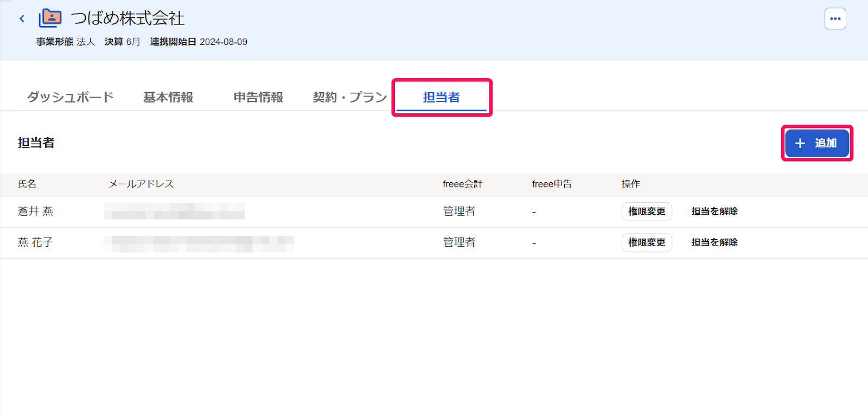Go back with the left chevron arrow
Viewport: 868px width, 417px height.
point(22,18)
